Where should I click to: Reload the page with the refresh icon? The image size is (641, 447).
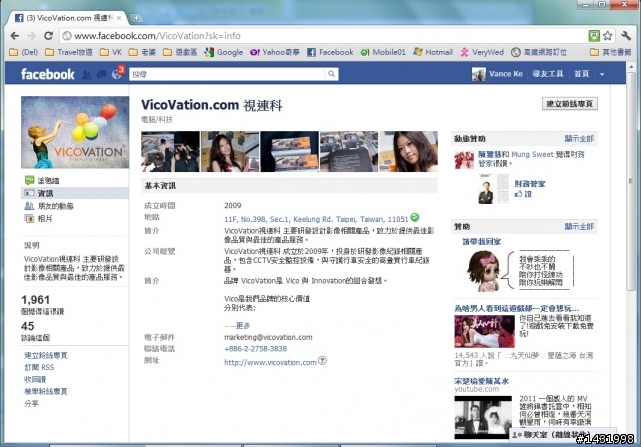[x=48, y=36]
